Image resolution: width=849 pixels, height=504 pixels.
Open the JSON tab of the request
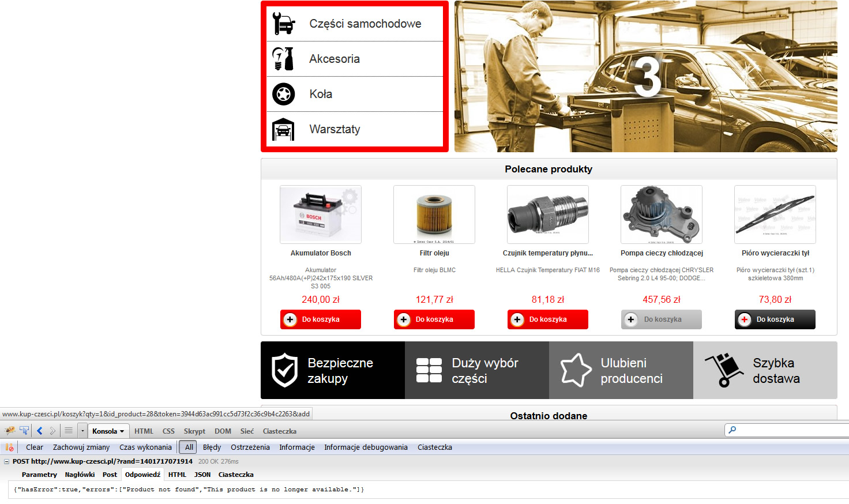(202, 475)
